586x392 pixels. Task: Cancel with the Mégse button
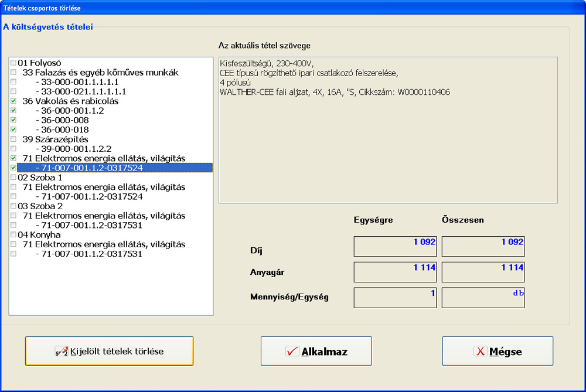click(x=498, y=351)
